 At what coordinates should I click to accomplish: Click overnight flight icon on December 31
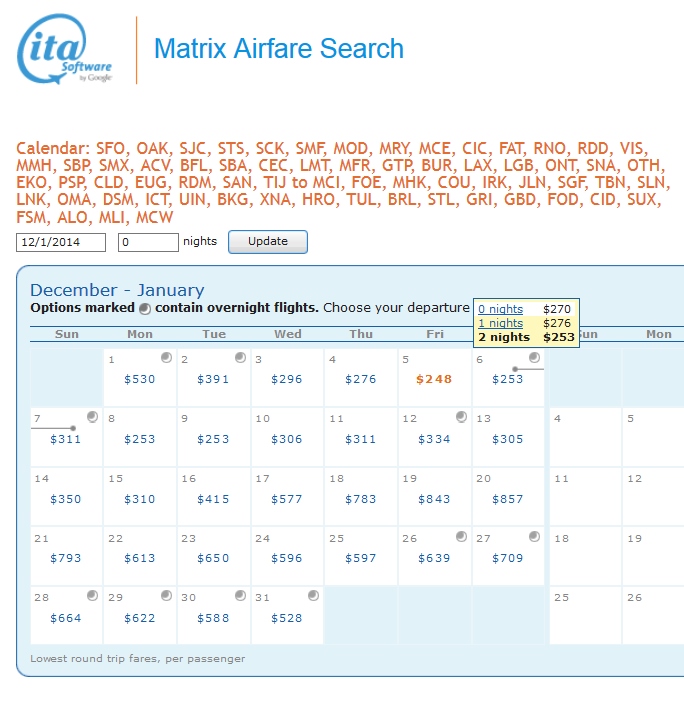coord(313,596)
